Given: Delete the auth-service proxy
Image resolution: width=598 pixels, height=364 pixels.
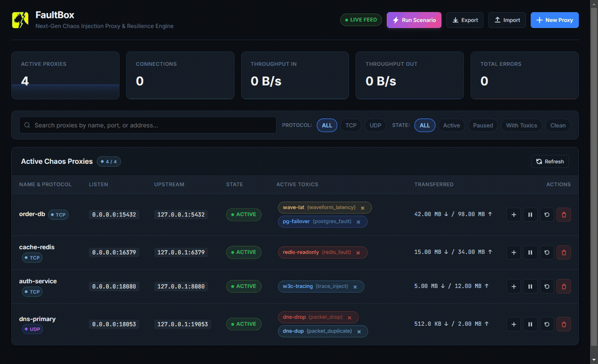Looking at the screenshot, I should click(564, 286).
